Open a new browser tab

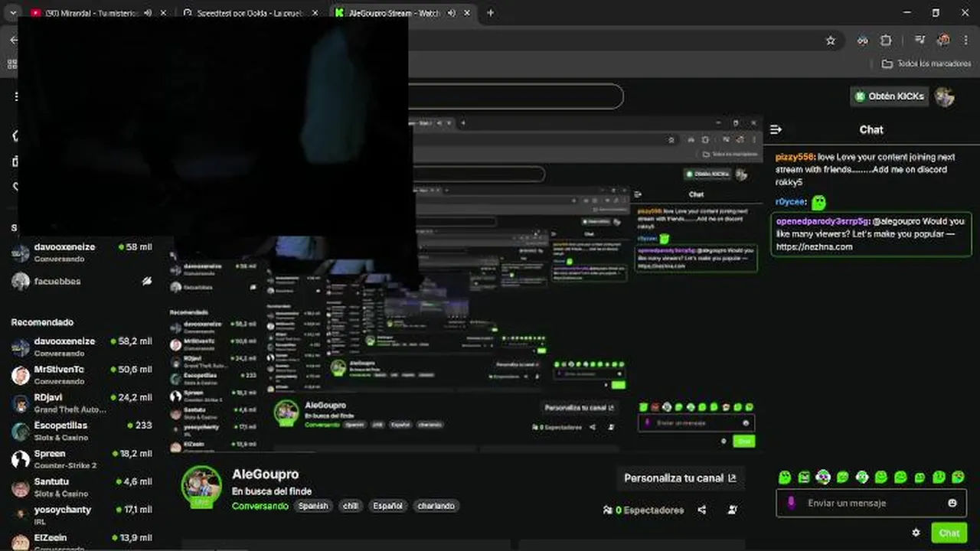pos(490,13)
